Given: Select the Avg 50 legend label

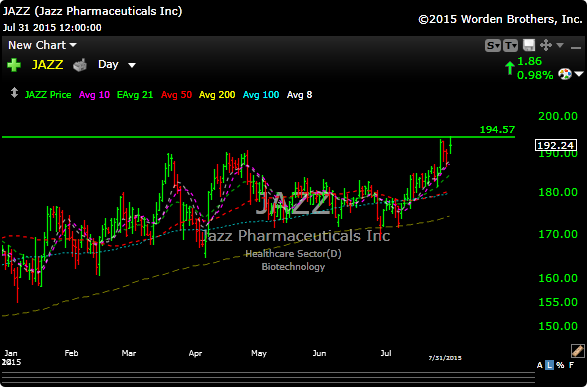Looking at the screenshot, I should point(176,95).
